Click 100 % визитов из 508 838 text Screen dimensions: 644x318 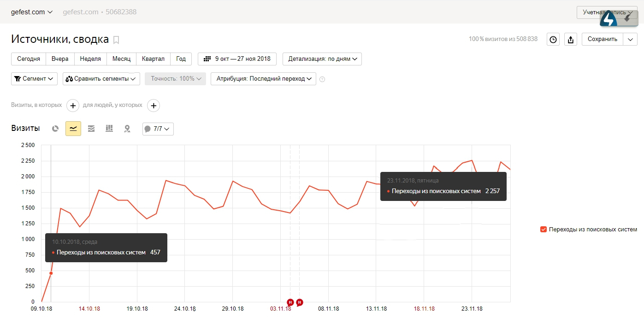tap(503, 39)
